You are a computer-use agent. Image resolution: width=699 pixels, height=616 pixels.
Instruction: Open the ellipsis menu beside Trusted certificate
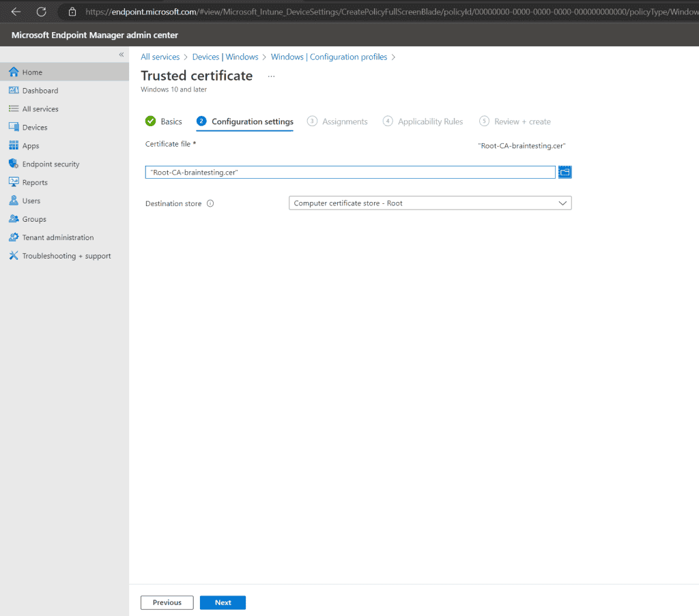coord(271,76)
